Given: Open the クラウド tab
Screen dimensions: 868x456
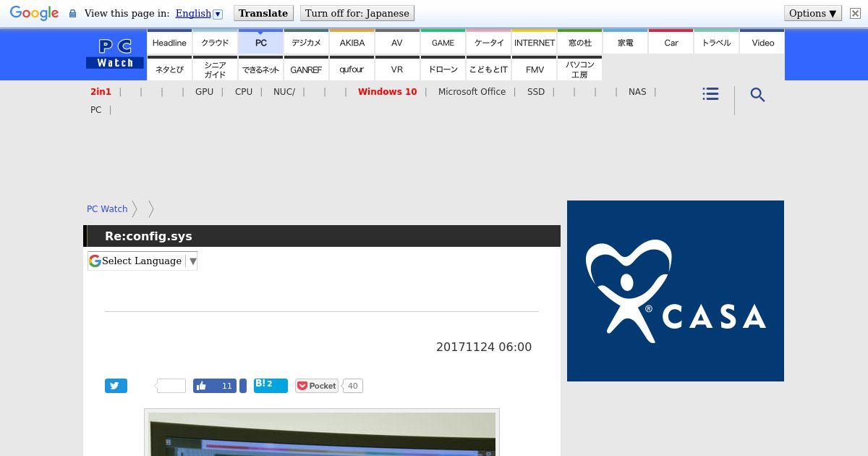Looking at the screenshot, I should point(215,43).
